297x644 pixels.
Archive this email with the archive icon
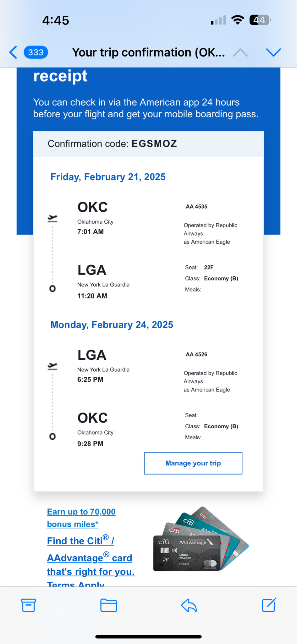pyautogui.click(x=29, y=605)
